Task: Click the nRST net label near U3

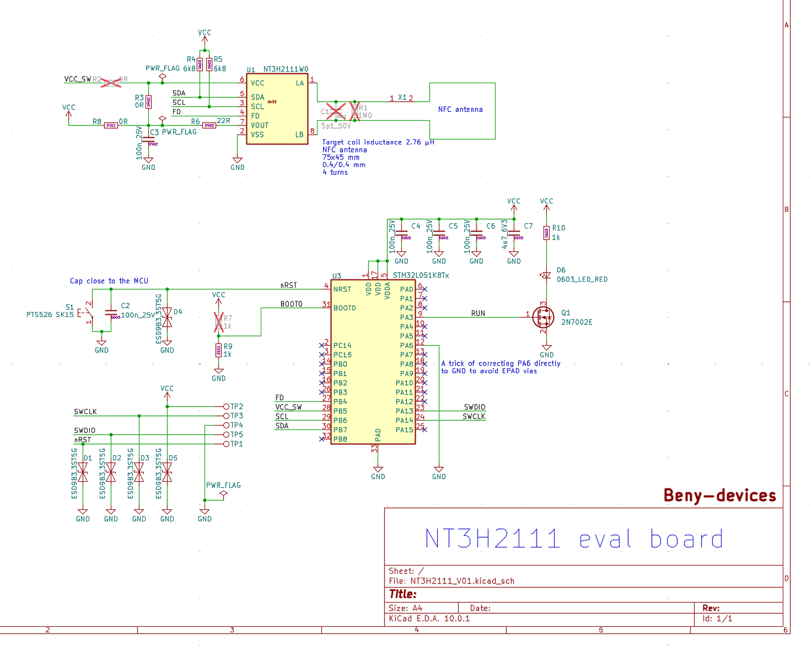Action: pos(289,286)
